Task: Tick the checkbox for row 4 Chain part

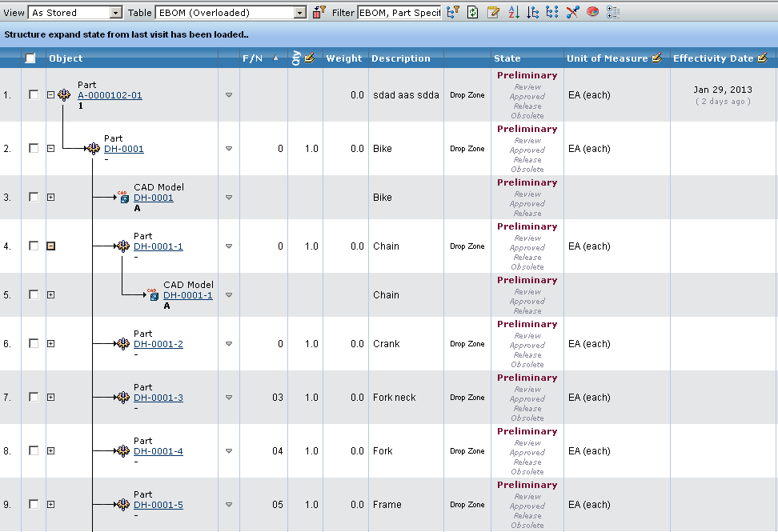Action: pyautogui.click(x=34, y=246)
